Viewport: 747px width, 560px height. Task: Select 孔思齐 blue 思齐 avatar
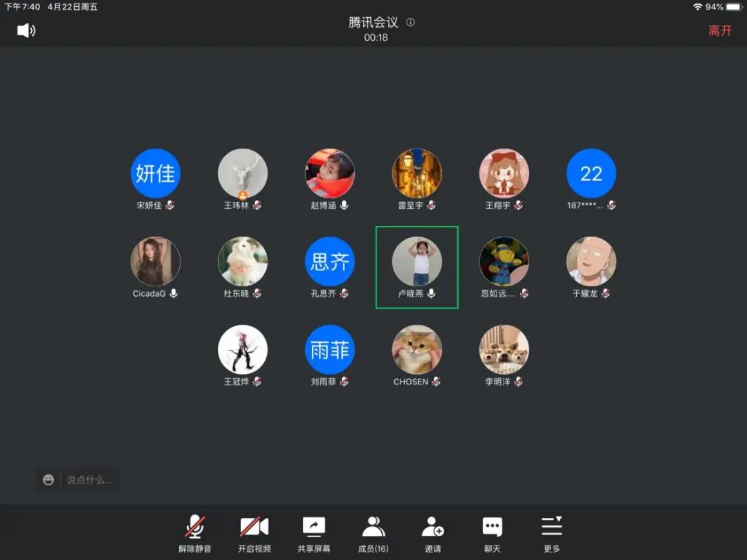(330, 261)
